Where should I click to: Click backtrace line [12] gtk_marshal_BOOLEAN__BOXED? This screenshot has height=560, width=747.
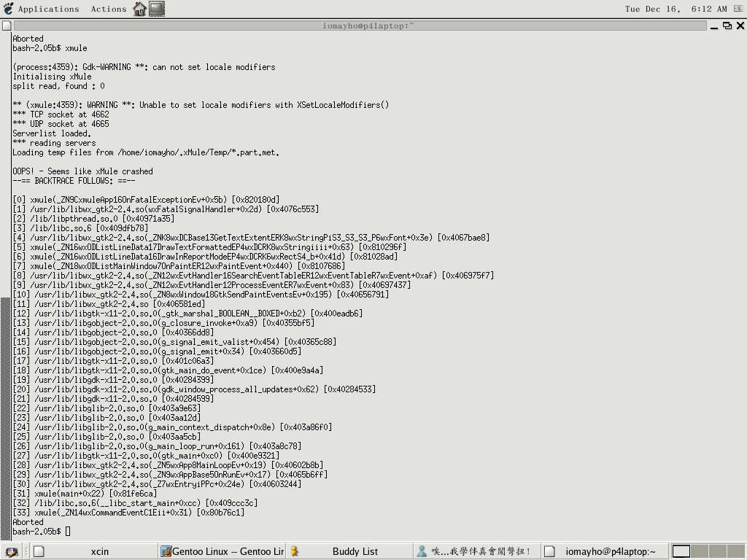tap(187, 314)
